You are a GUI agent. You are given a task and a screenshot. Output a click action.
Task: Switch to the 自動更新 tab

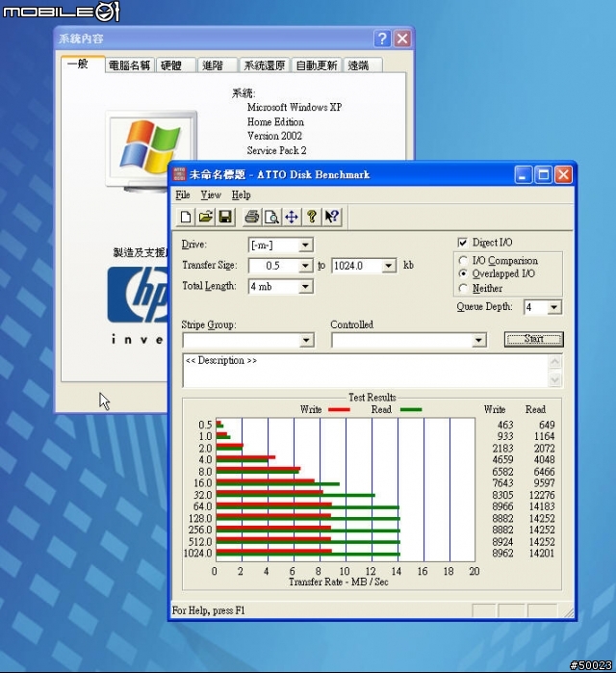coord(317,65)
